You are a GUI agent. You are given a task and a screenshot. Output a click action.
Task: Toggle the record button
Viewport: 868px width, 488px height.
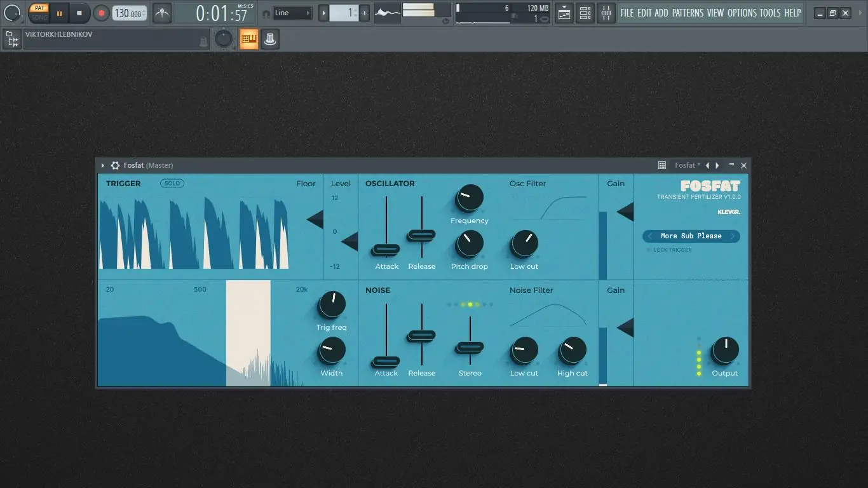101,13
